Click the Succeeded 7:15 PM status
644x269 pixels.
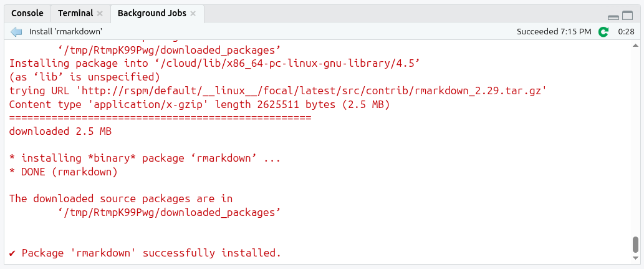tap(554, 31)
